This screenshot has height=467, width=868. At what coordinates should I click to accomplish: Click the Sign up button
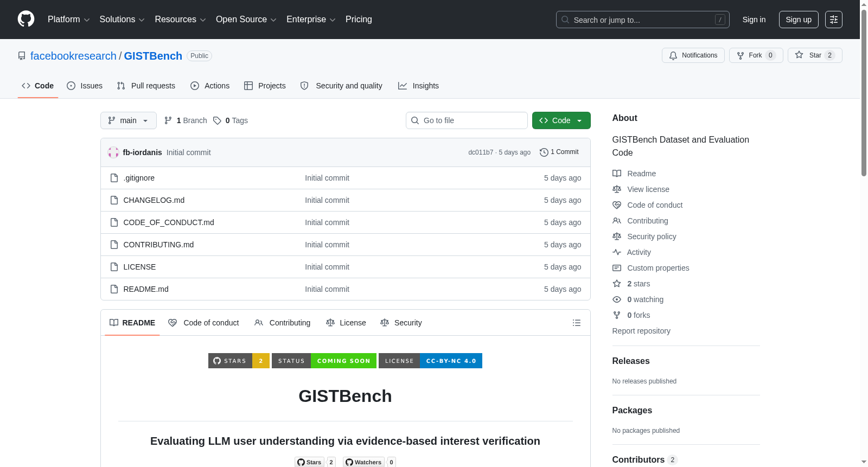pyautogui.click(x=799, y=20)
